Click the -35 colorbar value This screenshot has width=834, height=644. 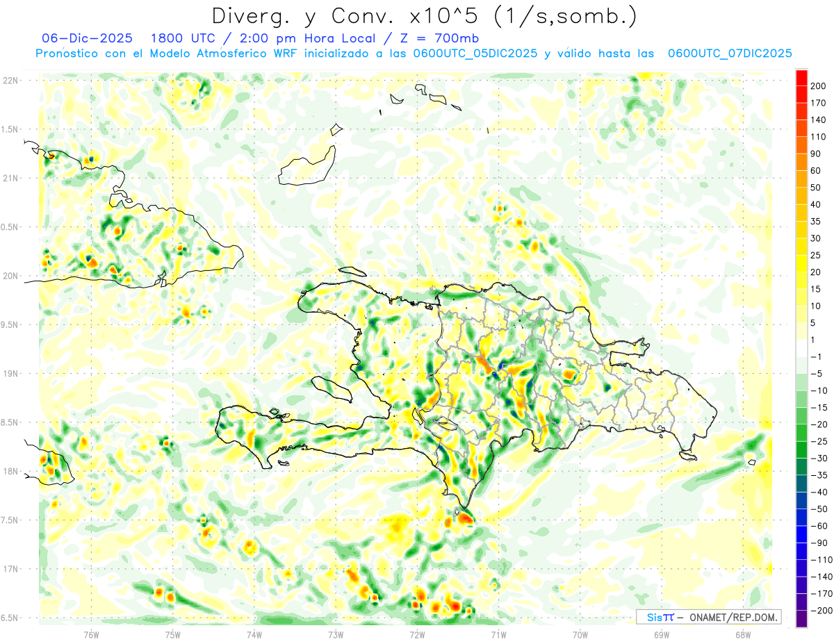coord(819,476)
